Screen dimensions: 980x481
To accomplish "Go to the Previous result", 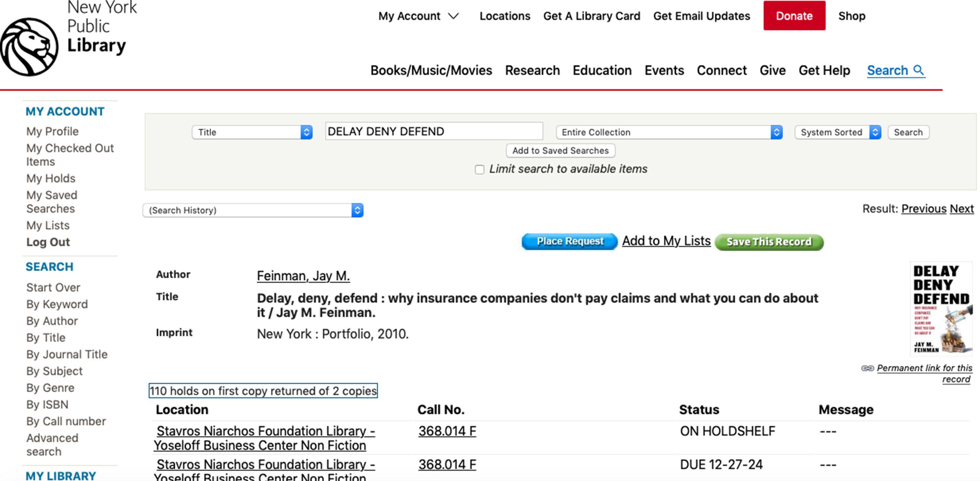I will [924, 209].
